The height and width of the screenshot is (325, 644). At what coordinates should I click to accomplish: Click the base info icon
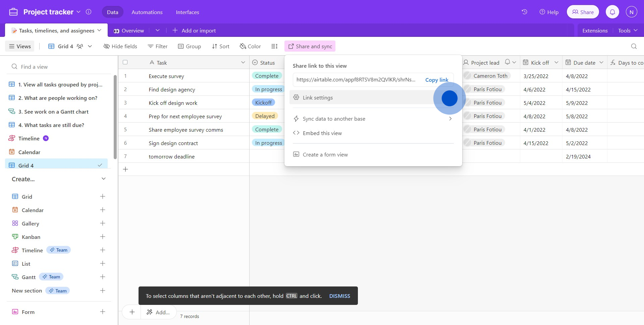pyautogui.click(x=89, y=12)
